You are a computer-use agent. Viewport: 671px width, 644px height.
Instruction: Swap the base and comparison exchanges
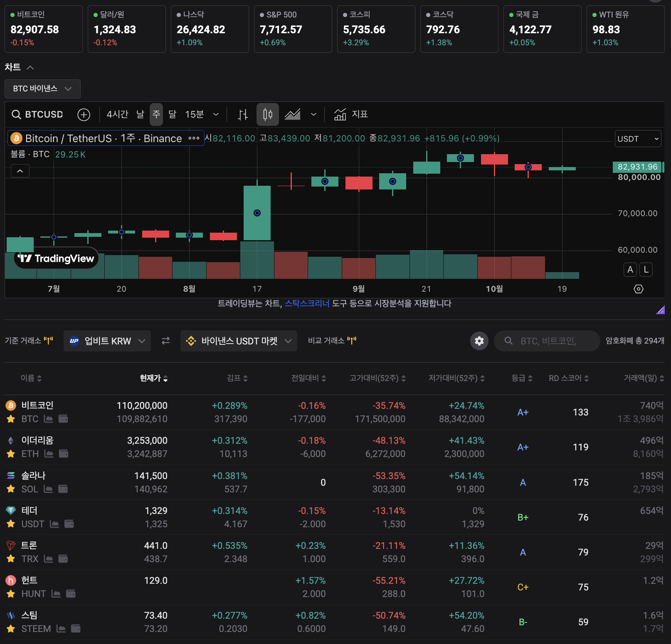coord(165,341)
